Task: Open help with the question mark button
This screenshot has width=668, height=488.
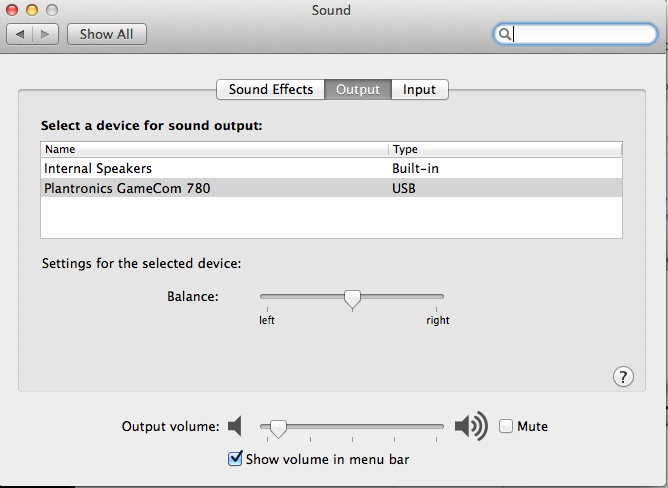Action: point(623,377)
